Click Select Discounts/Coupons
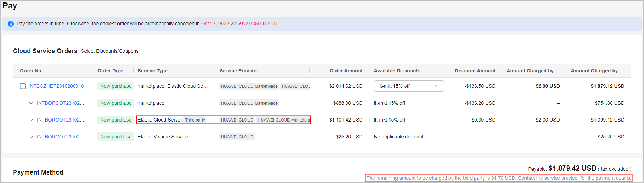The width and height of the screenshot is (644, 183). (x=110, y=51)
